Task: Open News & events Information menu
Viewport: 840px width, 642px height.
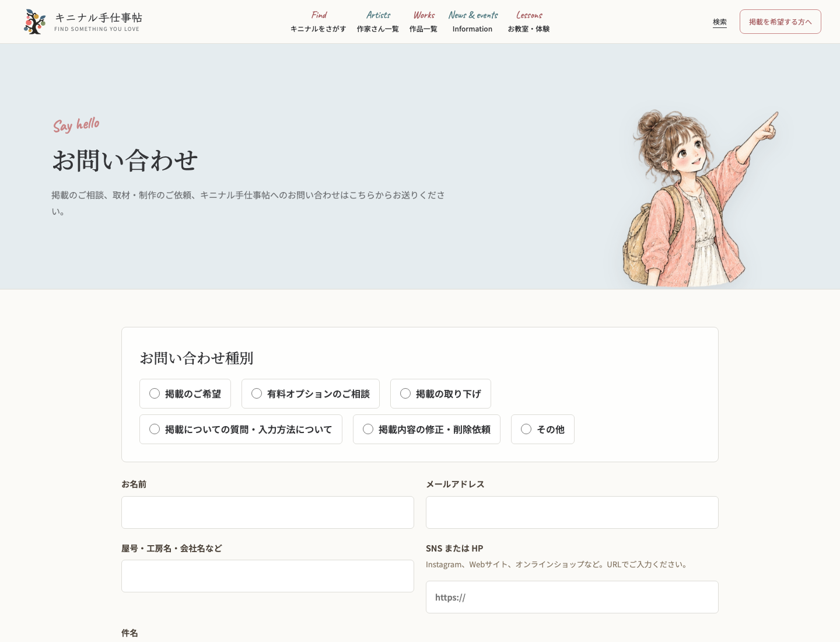Action: [473, 22]
